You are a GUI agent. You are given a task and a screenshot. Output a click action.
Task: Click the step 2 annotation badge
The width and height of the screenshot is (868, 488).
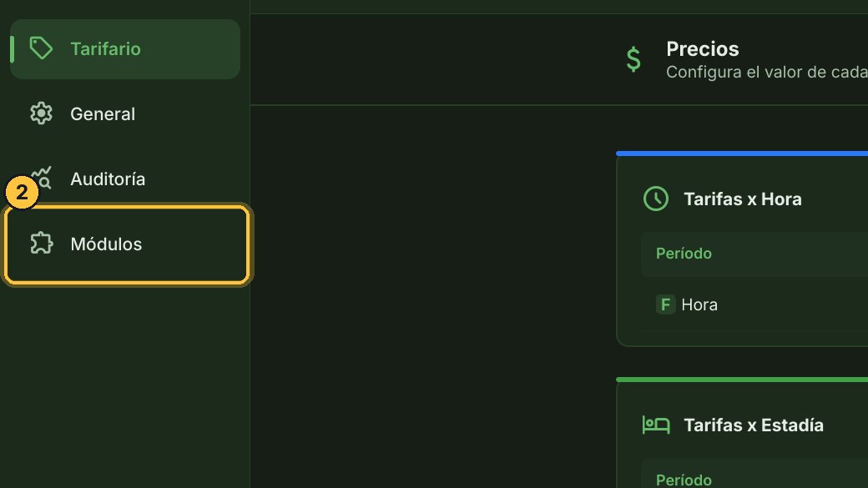[x=22, y=192]
